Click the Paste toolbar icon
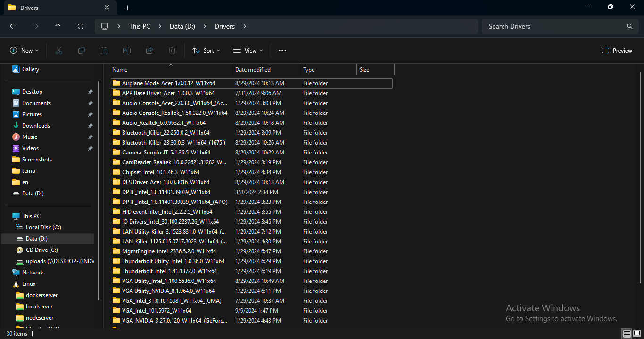644x339 pixels. [104, 50]
